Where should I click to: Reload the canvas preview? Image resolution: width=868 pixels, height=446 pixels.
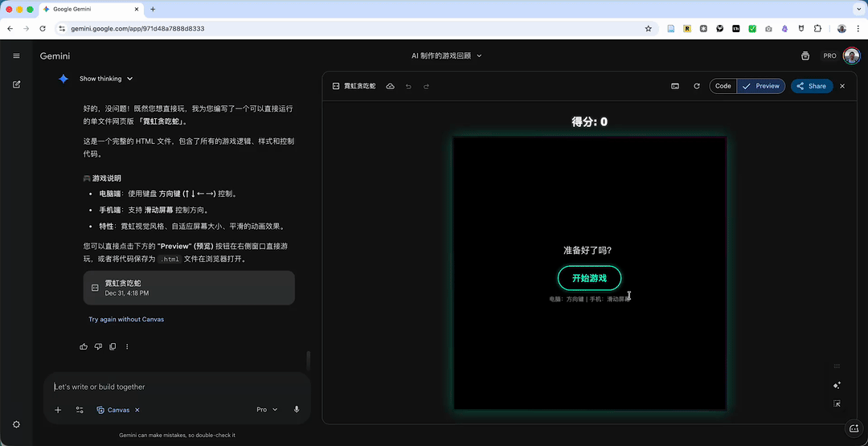point(697,86)
